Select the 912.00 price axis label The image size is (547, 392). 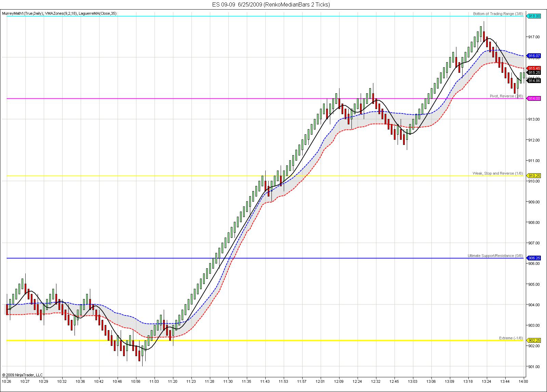click(x=534, y=140)
